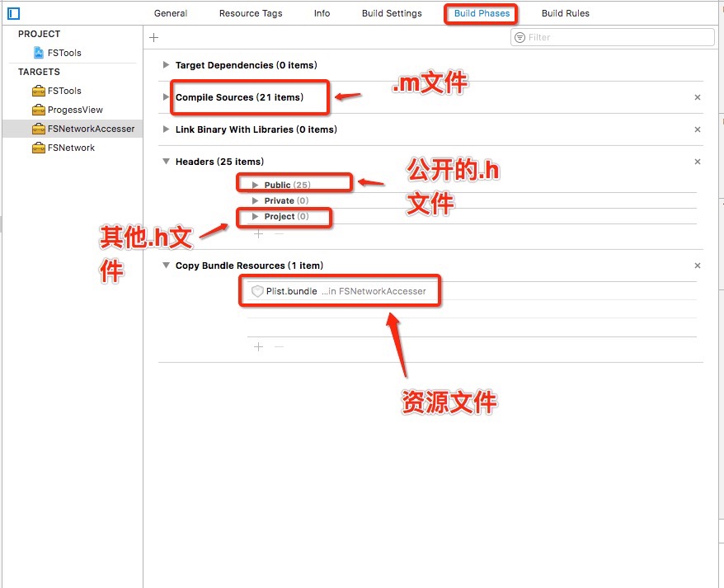
Task: Remove the Compile Sources phase
Action: coord(698,97)
